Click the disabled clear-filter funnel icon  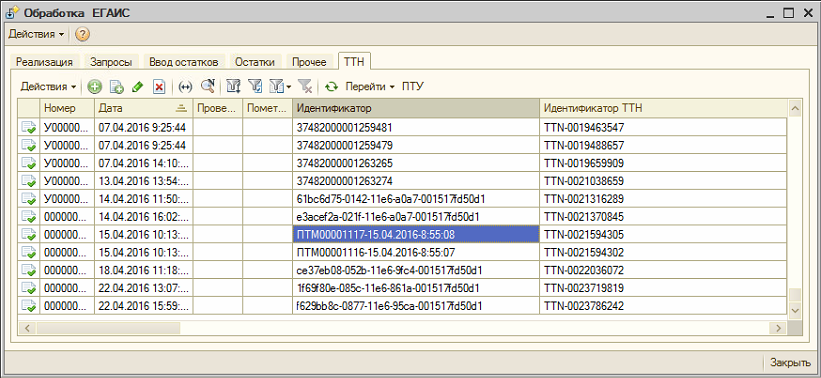305,87
